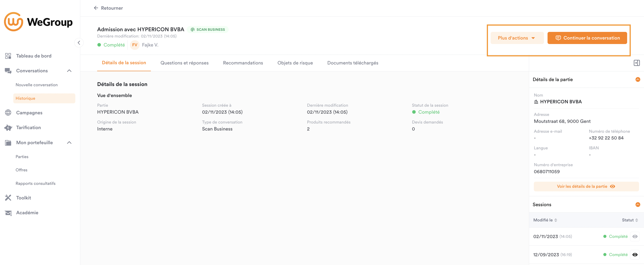This screenshot has height=265, width=644.
Task: Open Parties in sidebar
Action: pos(22,157)
